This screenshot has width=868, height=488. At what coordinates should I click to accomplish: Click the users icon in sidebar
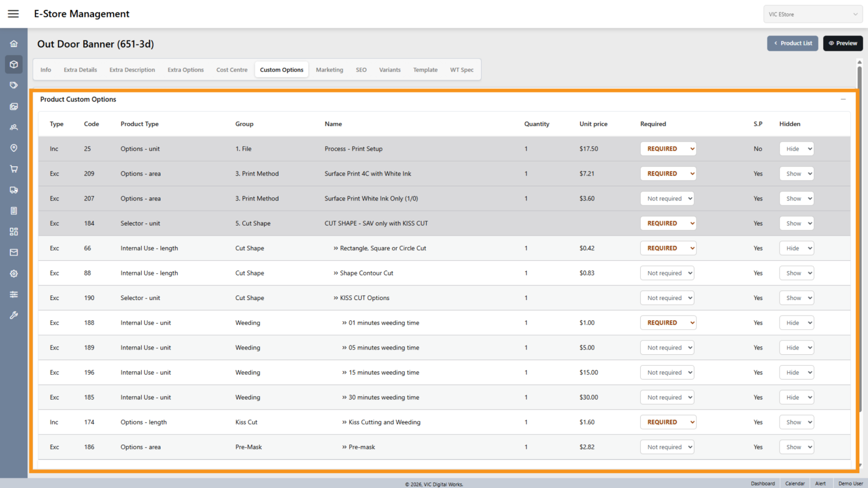click(14, 127)
